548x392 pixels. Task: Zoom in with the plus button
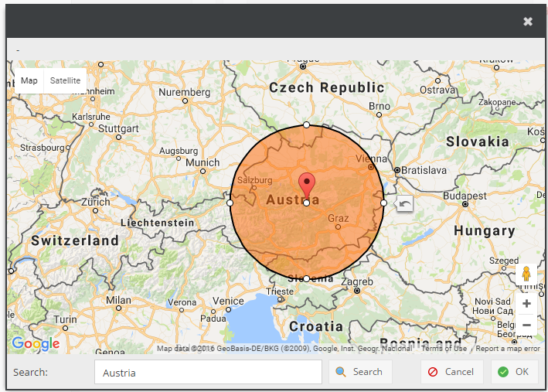[x=526, y=304]
